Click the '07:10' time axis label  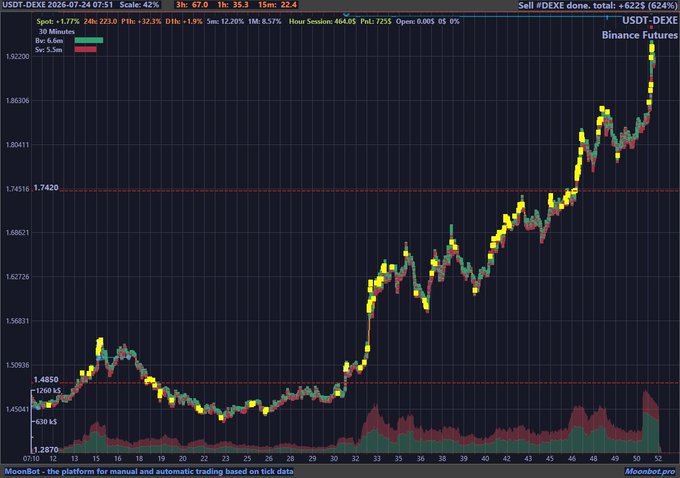click(31, 458)
